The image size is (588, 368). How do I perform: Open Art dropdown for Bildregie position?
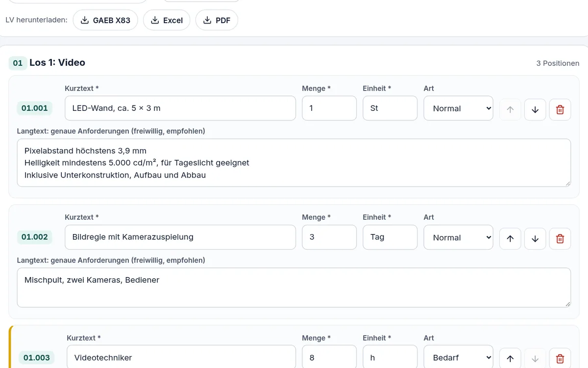(x=458, y=237)
